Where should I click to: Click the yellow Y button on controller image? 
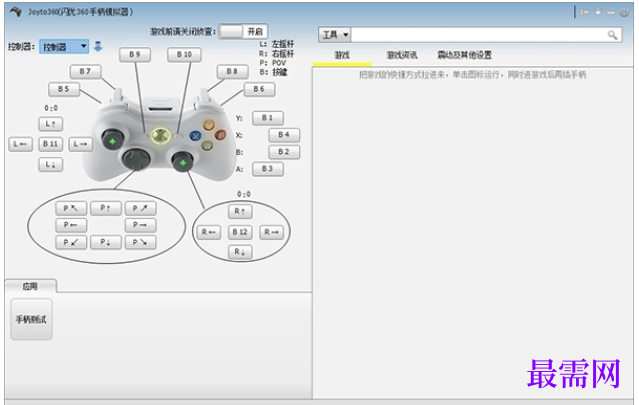point(209,125)
